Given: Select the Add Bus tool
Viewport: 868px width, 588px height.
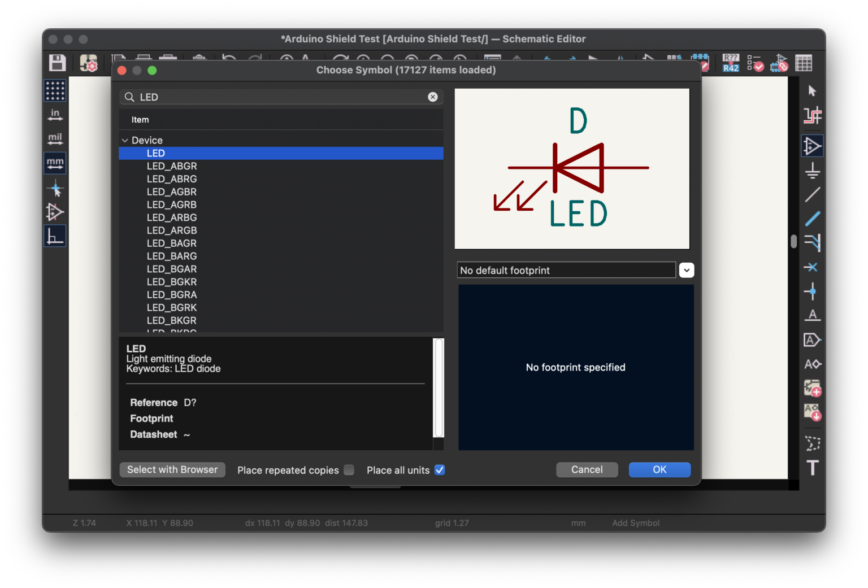Looking at the screenshot, I should (x=812, y=219).
